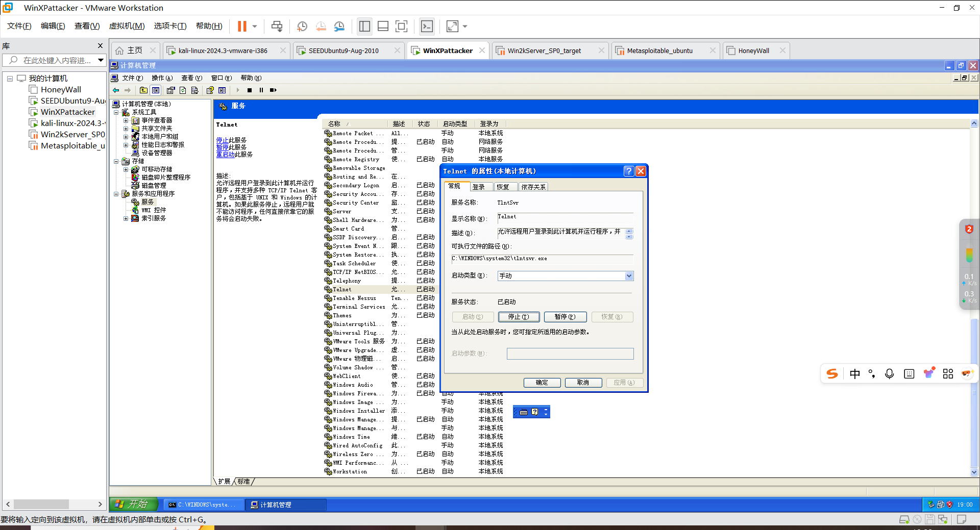Open MMC toolbar help icon
980x530 pixels.
[x=210, y=90]
